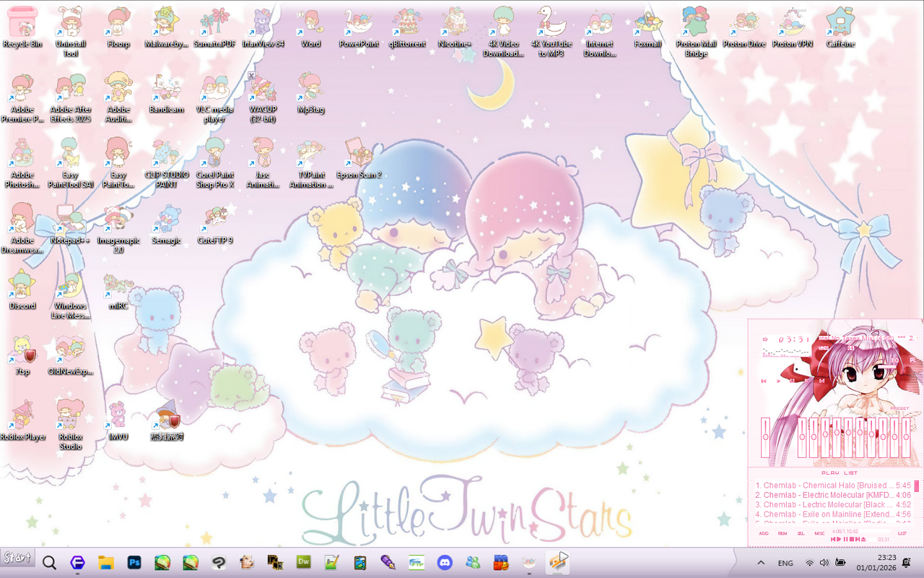The height and width of the screenshot is (578, 924).
Task: Launch Bandicam from the desktop
Action: (x=166, y=93)
